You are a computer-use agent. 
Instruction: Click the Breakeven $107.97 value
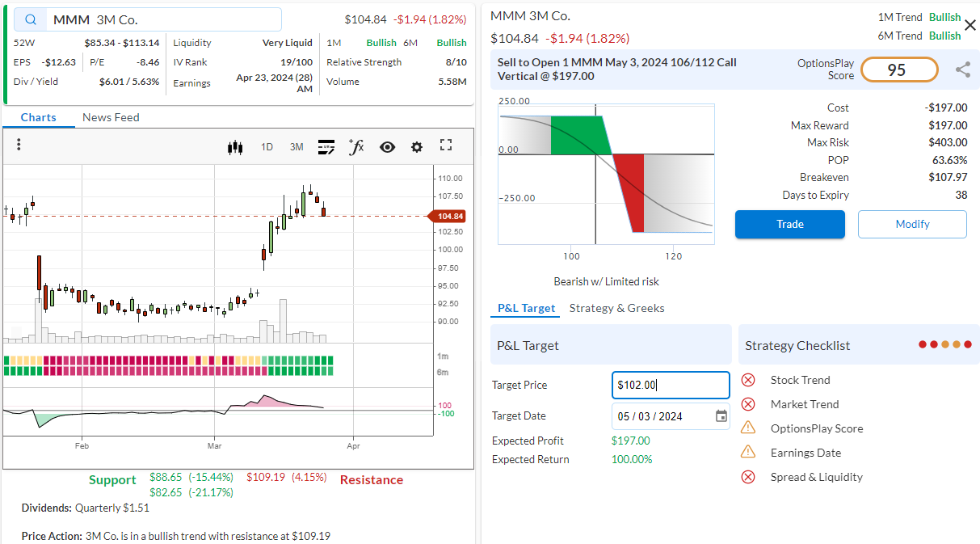[x=948, y=178]
